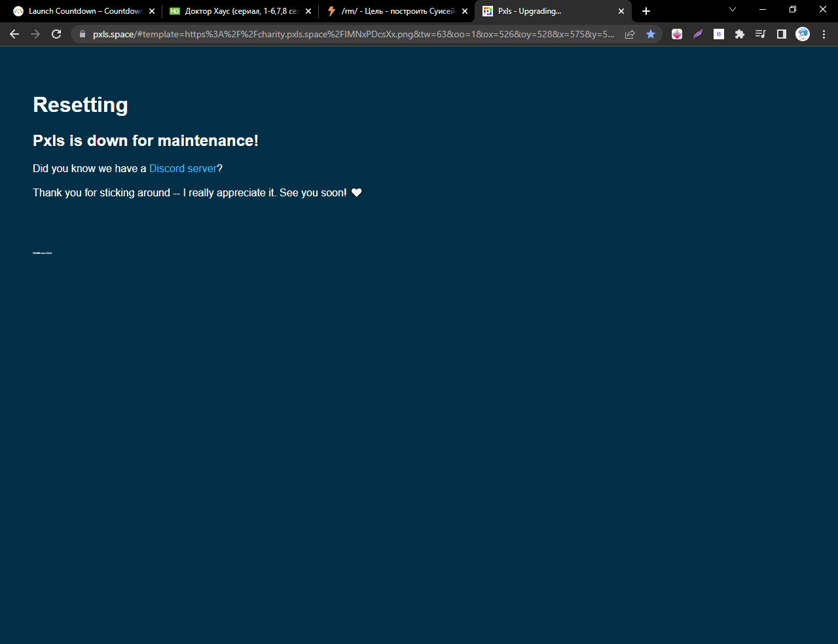Viewport: 838px width, 644px height.
Task: Open the orange down-arrow downloader extension
Action: [x=677, y=34]
